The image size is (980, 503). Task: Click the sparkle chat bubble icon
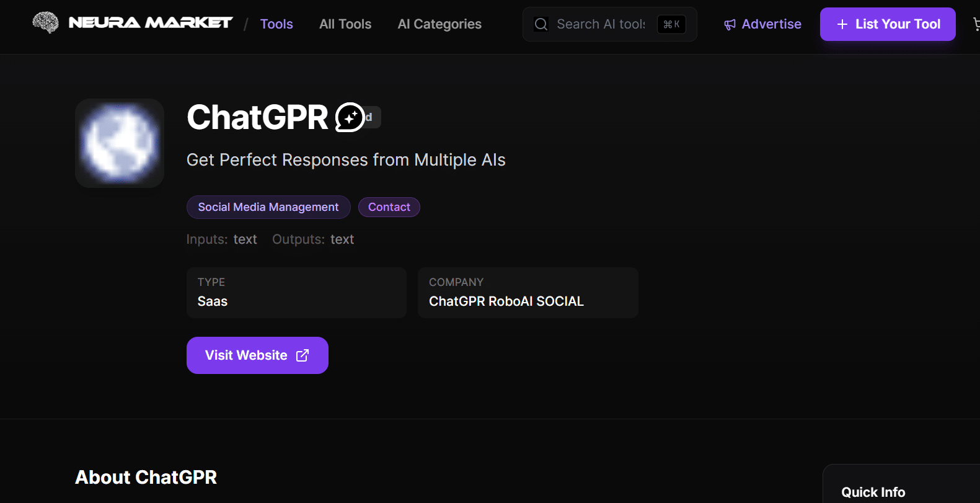tap(350, 117)
